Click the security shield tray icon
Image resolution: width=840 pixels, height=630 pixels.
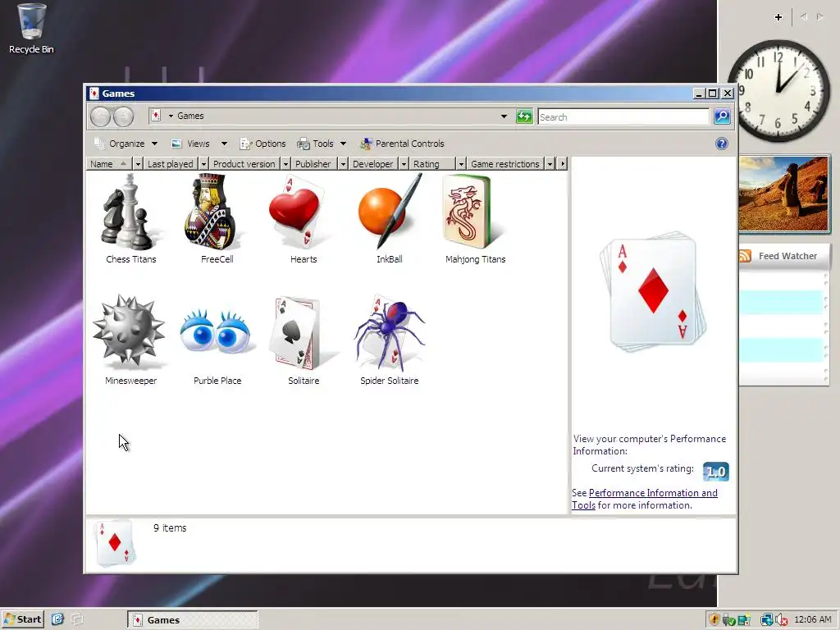click(x=714, y=620)
